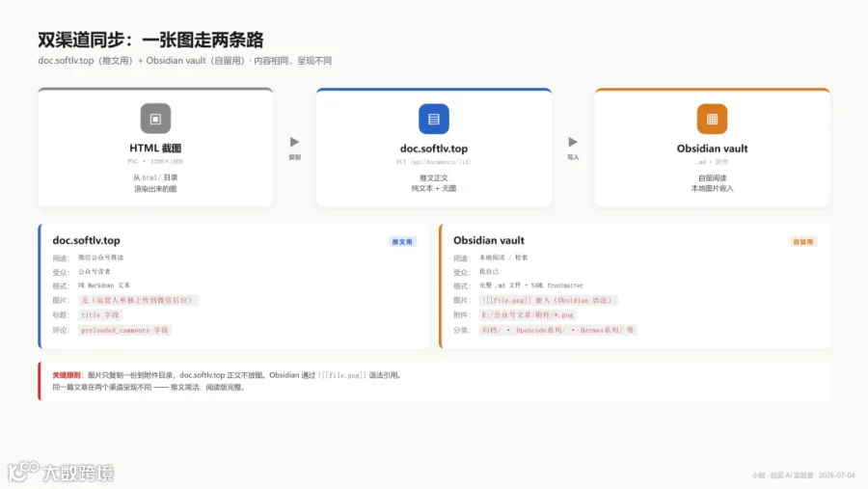Select the orange 自留用 badge
Viewport: 868px width, 489px height.
pos(802,242)
